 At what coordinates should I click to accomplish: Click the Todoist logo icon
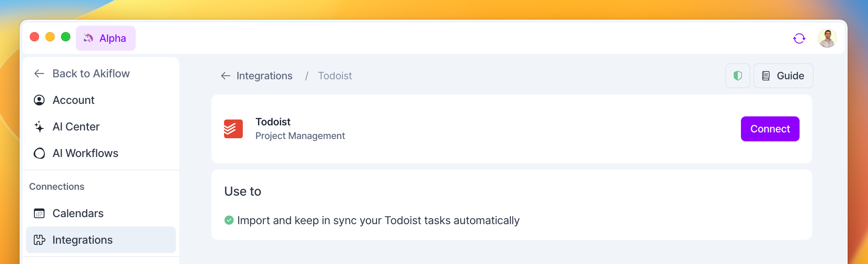233,129
